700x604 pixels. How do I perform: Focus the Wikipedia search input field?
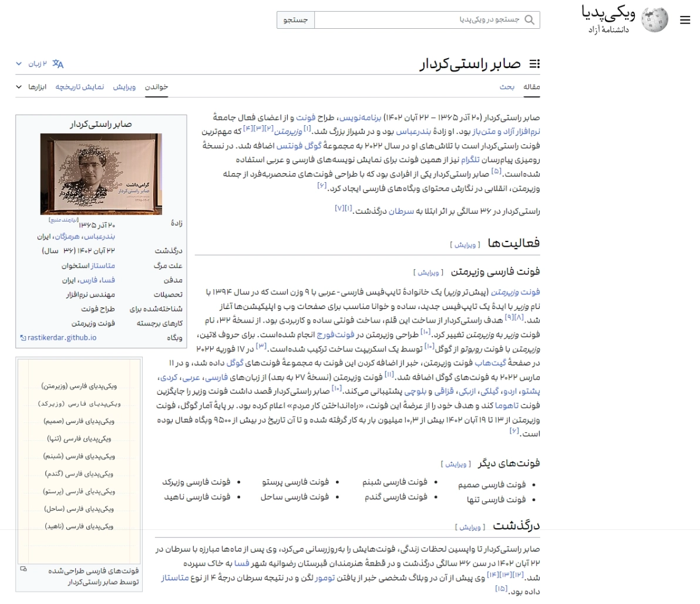pyautogui.click(x=428, y=19)
